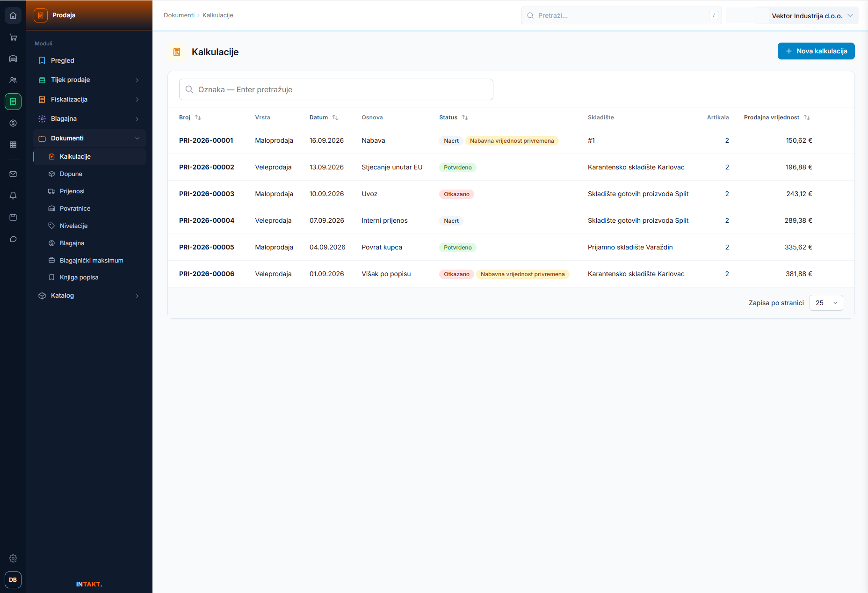Open the home icon in the left rail
This screenshot has height=593, width=868.
coord(13,15)
